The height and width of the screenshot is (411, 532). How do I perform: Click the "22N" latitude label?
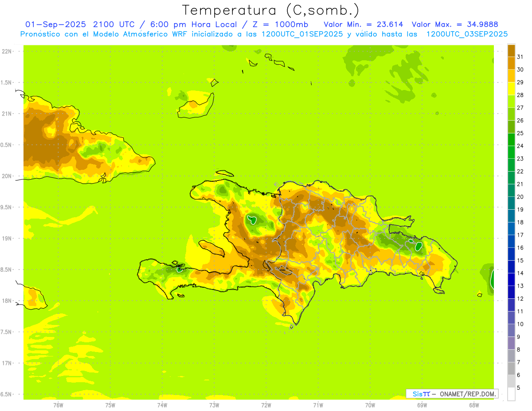pyautogui.click(x=7, y=51)
